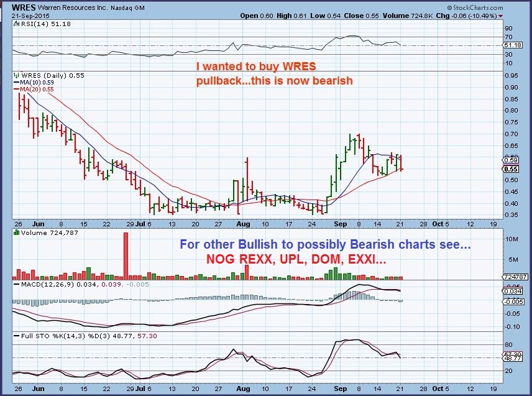Click the blue MA(10) legend line marker
Viewport: 532px width, 396px height.
point(17,81)
